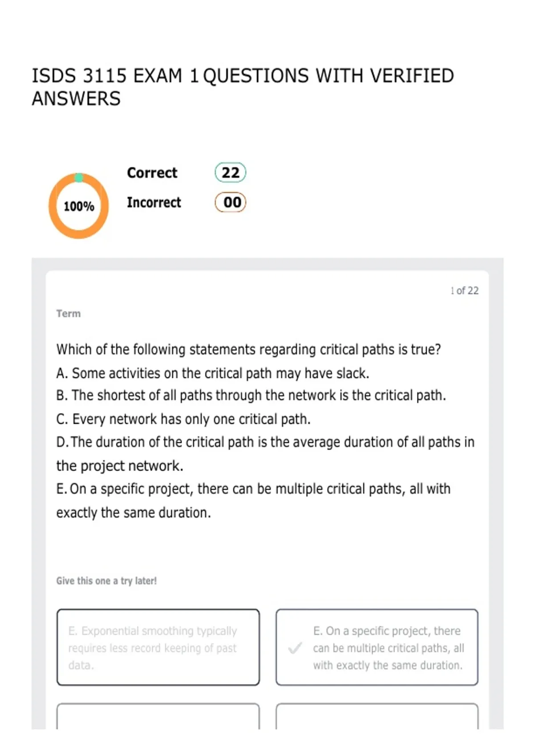
Task: Click option C about only one critical path
Action: [183, 419]
